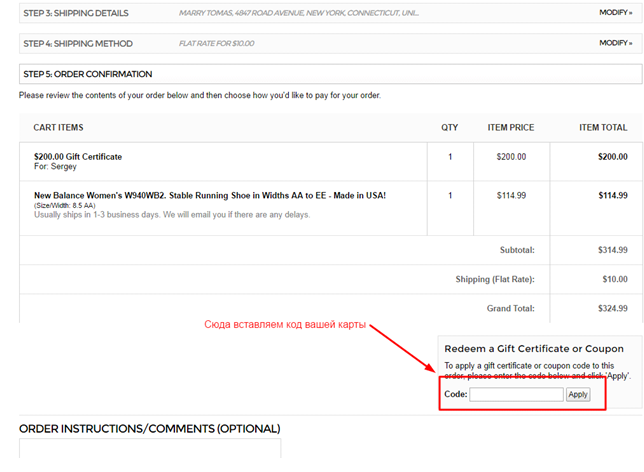Click the Item Total column header
Screen dimensions: 644x472
603,128
